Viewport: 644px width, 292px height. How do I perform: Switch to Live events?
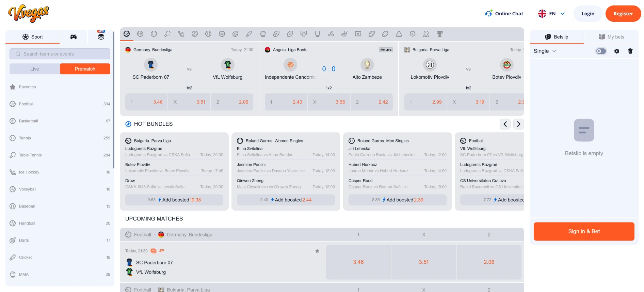pos(35,69)
